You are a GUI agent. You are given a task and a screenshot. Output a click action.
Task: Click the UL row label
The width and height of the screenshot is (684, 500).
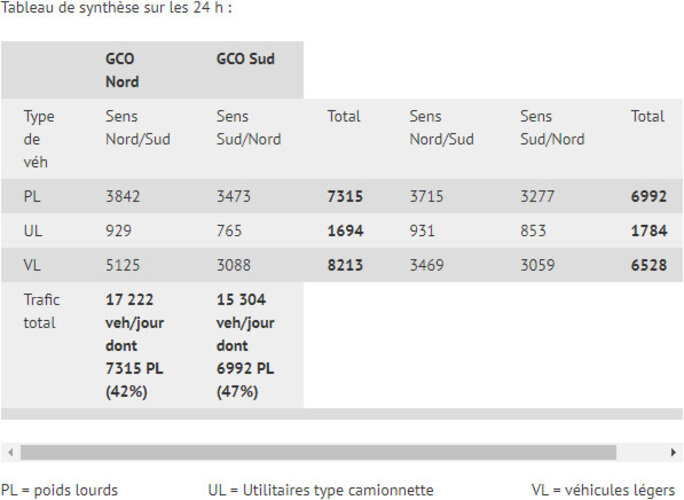click(33, 231)
